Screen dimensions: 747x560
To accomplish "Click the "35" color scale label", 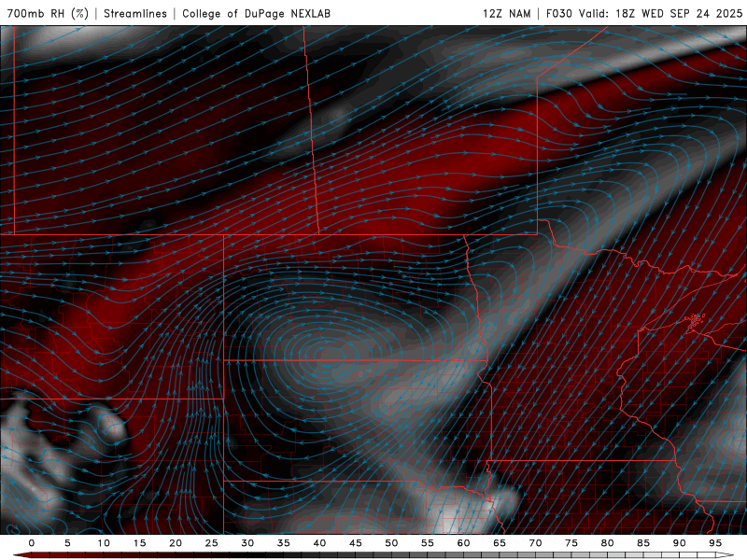I will [x=284, y=543].
